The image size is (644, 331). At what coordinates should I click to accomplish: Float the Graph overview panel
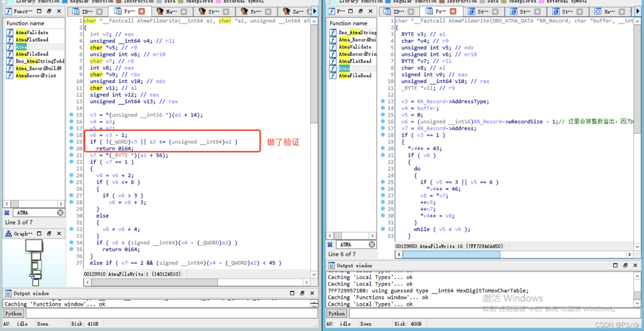pyautogui.click(x=49, y=234)
